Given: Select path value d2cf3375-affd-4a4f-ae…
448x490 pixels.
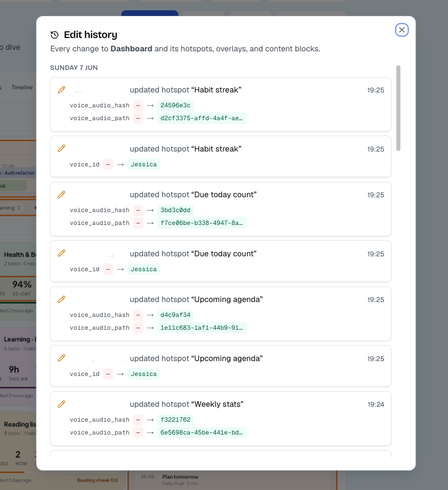Looking at the screenshot, I should [201, 118].
